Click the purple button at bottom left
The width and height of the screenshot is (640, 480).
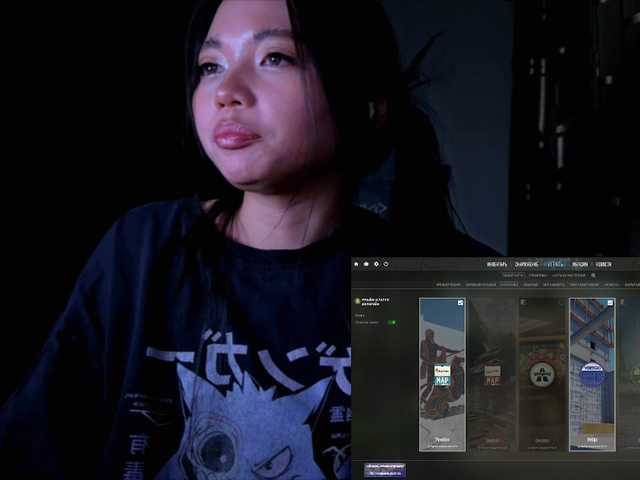(385, 470)
